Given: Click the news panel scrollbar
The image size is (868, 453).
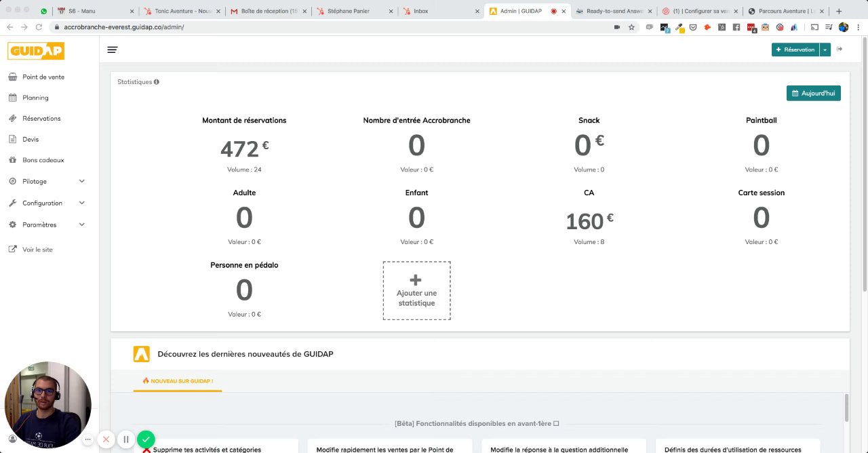Looking at the screenshot, I should click(x=846, y=407).
